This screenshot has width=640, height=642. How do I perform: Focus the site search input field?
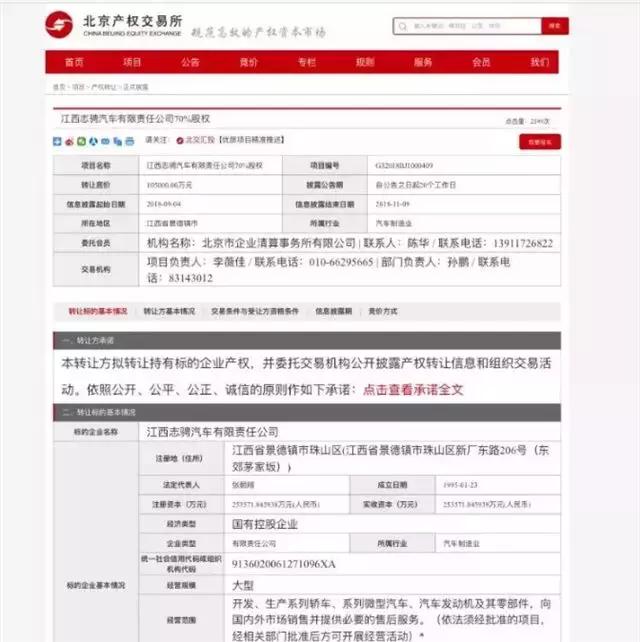pyautogui.click(x=467, y=26)
